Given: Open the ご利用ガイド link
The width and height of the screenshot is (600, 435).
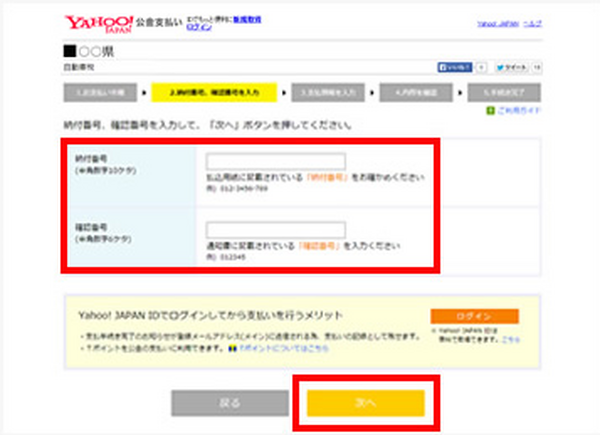Looking at the screenshot, I should [518, 111].
